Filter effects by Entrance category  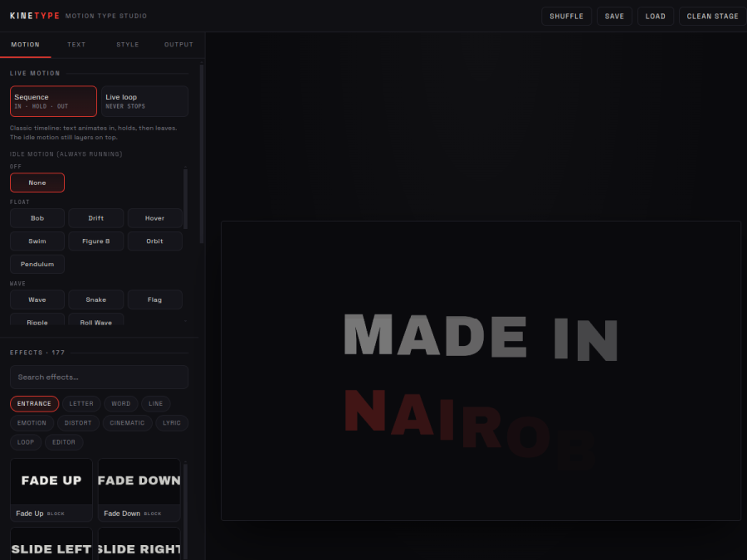[x=34, y=404]
